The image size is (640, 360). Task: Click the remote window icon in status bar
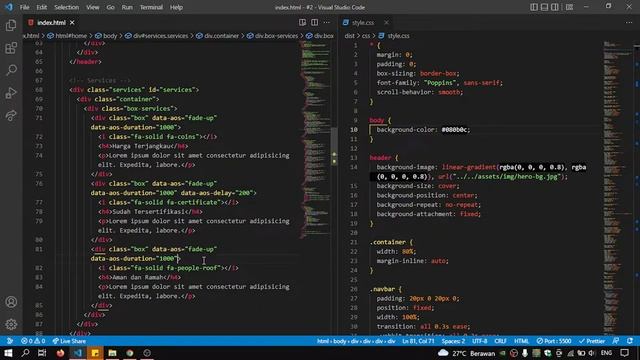click(9, 341)
